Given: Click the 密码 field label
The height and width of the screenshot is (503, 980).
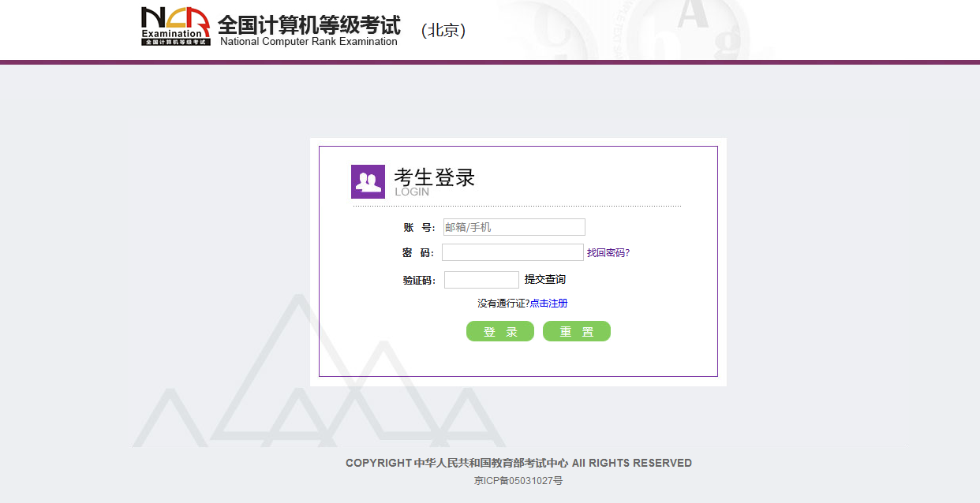Looking at the screenshot, I should (417, 253).
